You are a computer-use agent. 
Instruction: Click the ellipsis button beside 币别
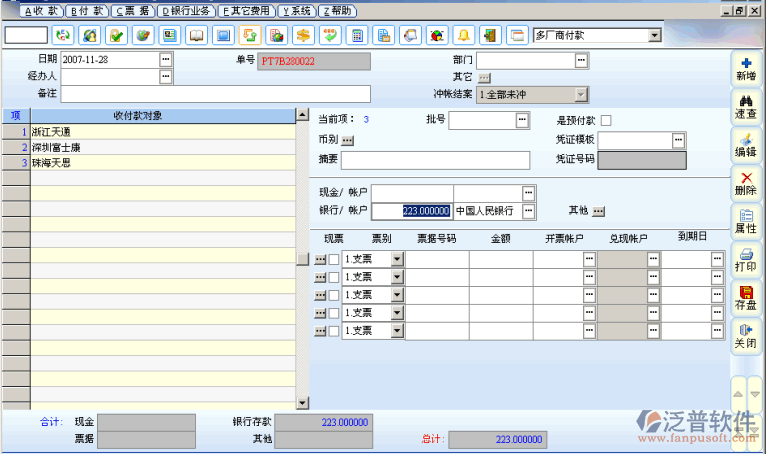click(347, 141)
